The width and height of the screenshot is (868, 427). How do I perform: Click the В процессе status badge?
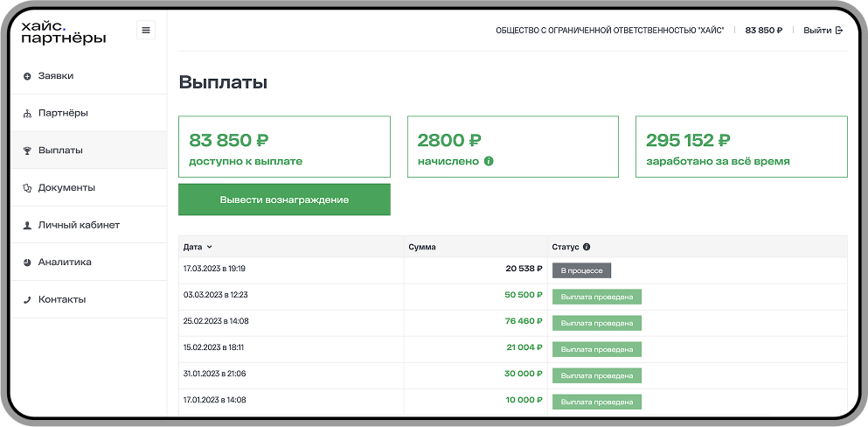[581, 270]
